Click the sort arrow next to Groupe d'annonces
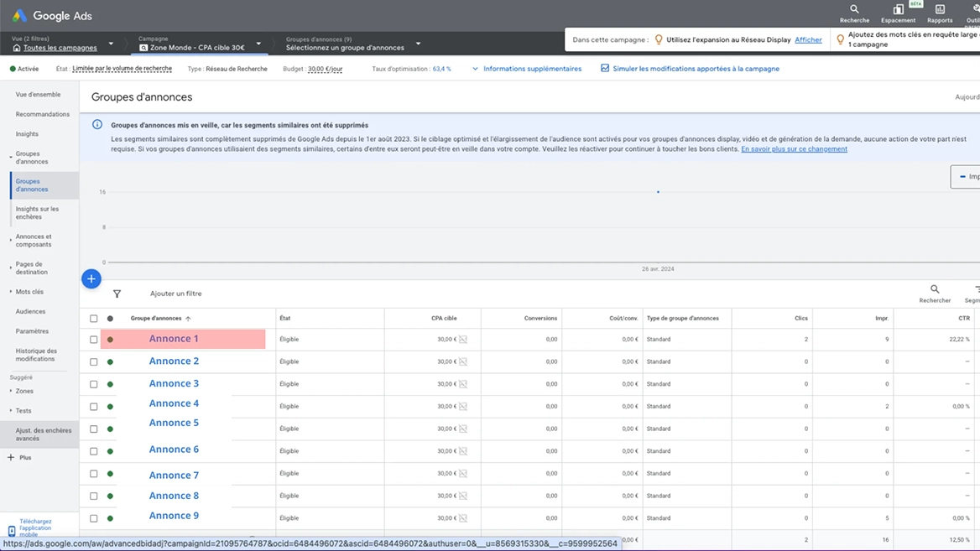This screenshot has height=551, width=980. (188, 319)
